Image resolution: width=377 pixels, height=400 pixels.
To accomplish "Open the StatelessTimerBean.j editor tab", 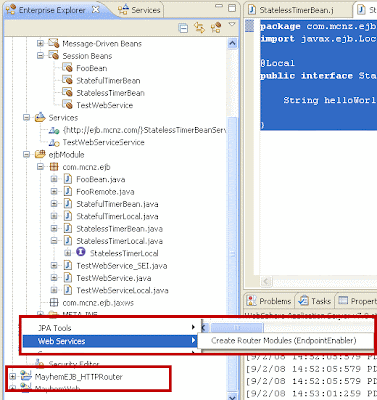I will click(296, 10).
